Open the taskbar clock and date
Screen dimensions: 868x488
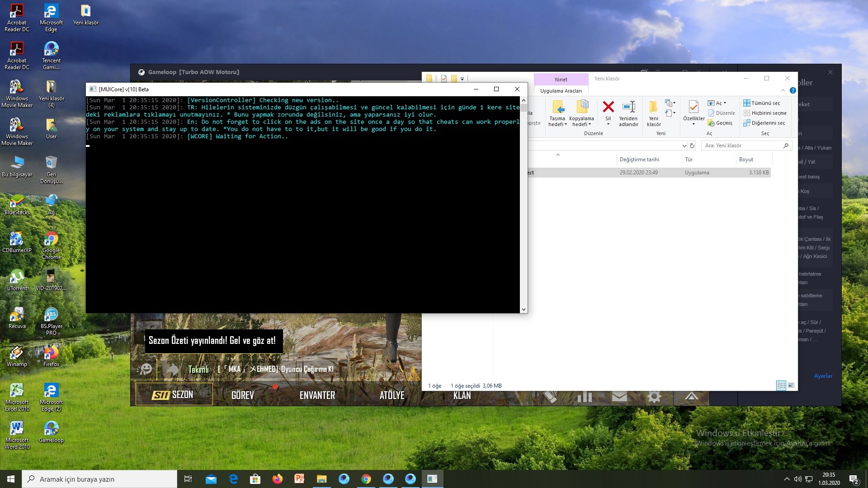click(x=829, y=479)
